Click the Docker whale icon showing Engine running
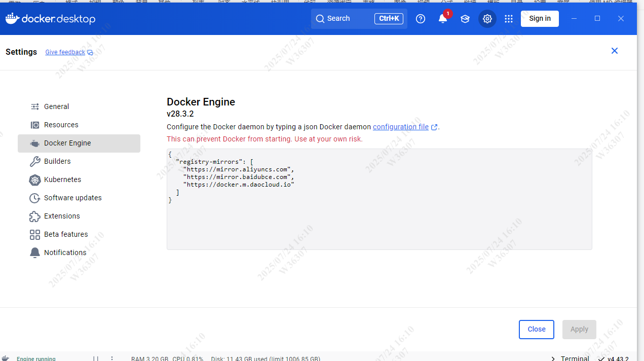Viewport: 644px width, 361px height. (5, 357)
